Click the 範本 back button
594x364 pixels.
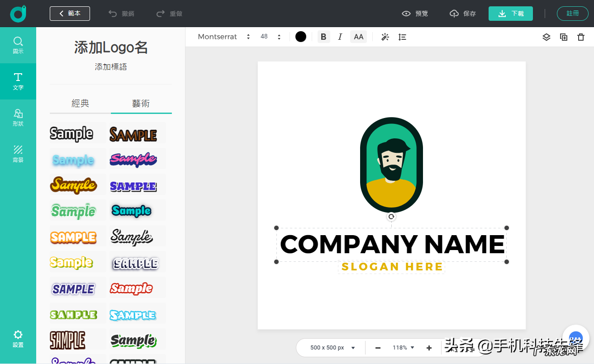coord(70,14)
